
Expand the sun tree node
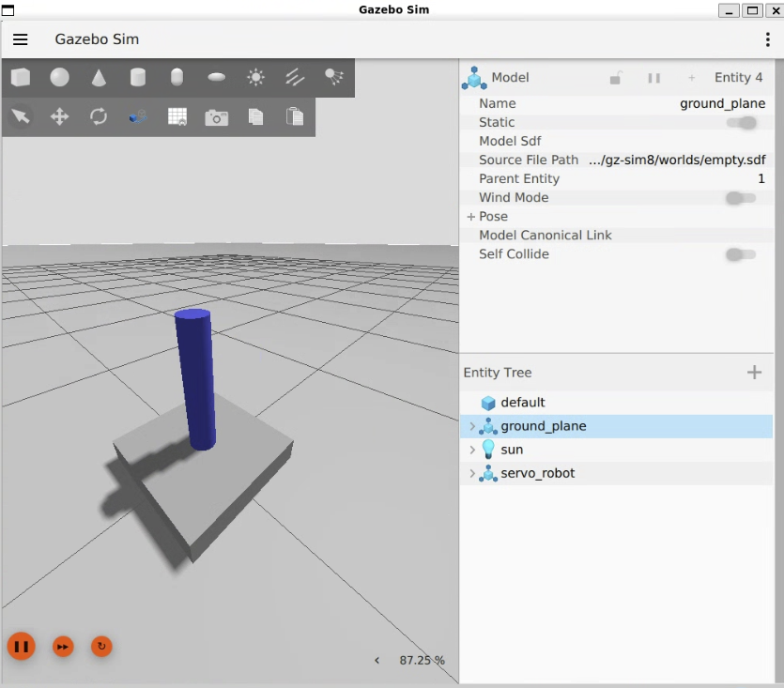(x=472, y=451)
